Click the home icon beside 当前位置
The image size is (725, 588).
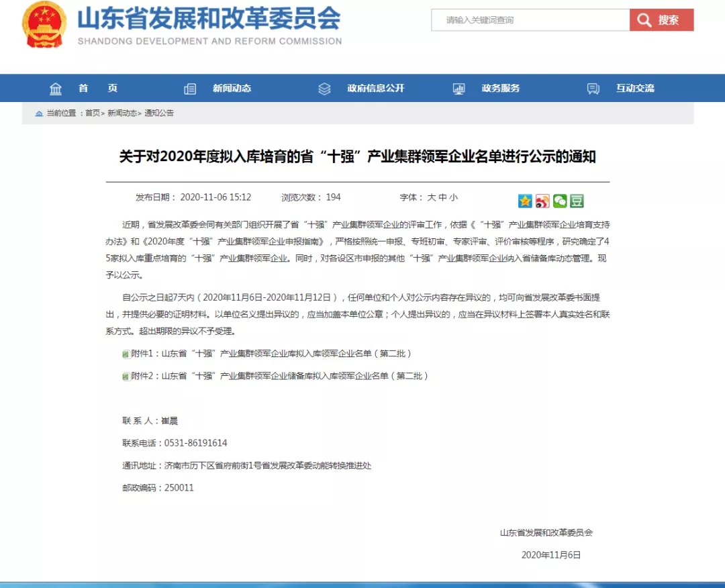pyautogui.click(x=40, y=113)
